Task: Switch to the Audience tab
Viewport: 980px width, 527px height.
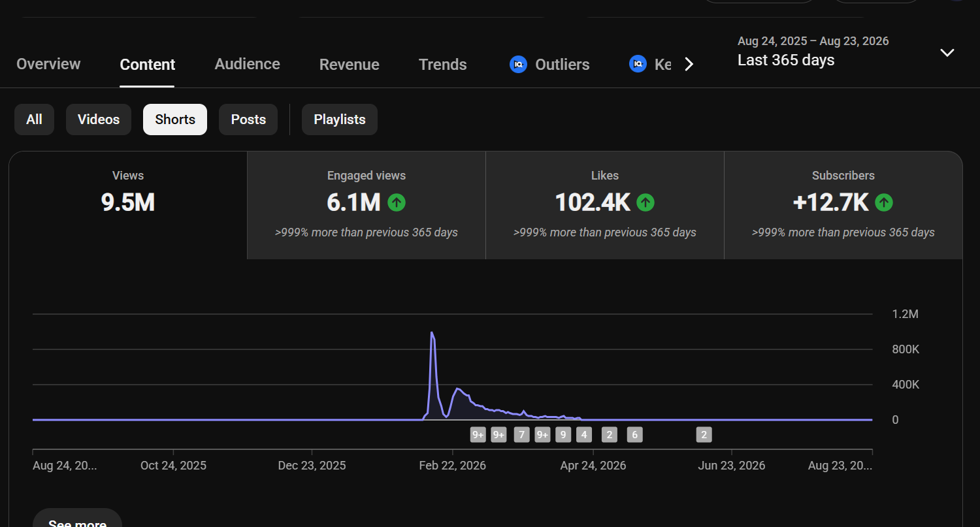Action: [247, 64]
